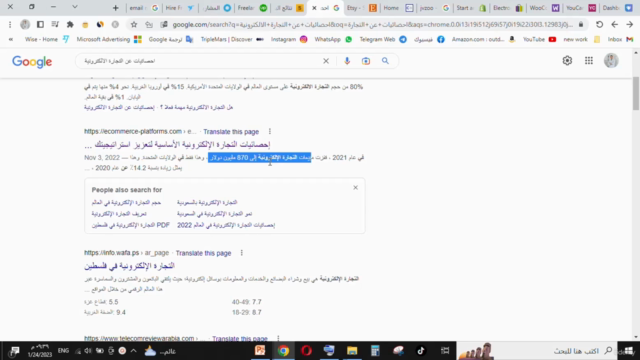Click the page vertical scrollbar thumb

[x=636, y=93]
